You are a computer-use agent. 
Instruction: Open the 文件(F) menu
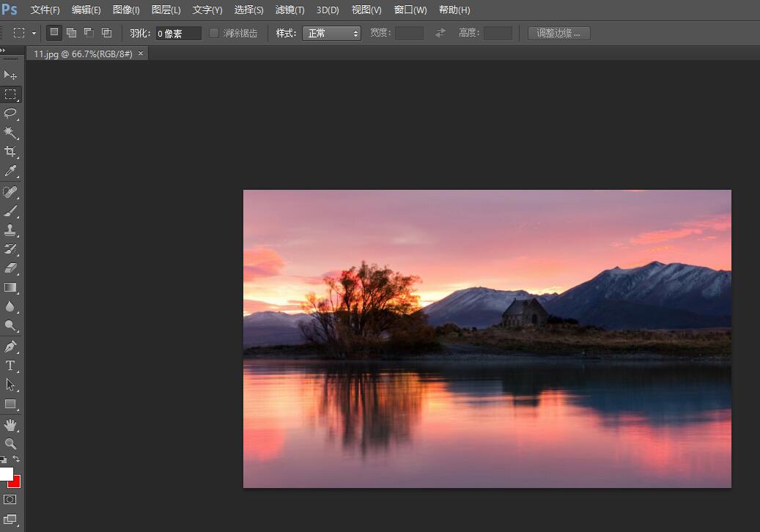click(x=45, y=10)
